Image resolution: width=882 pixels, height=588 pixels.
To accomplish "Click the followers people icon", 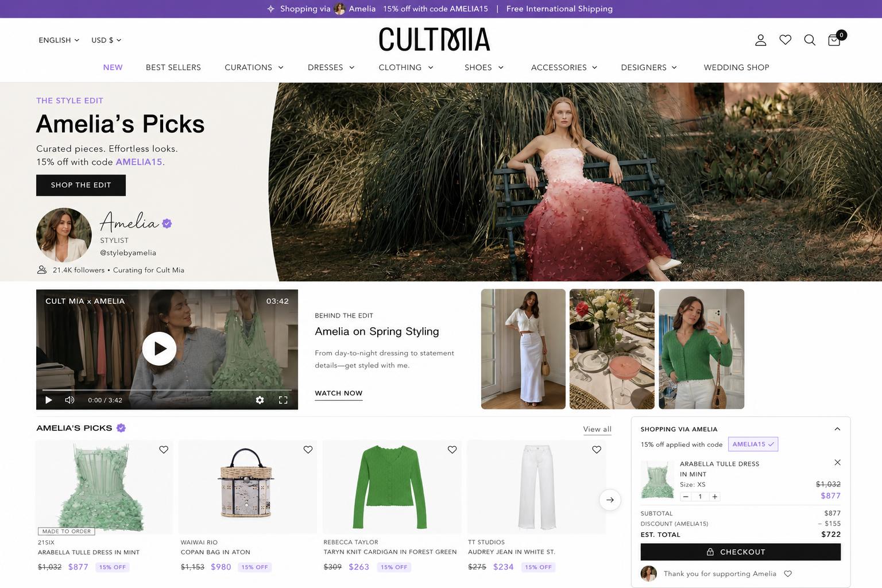I will coord(42,270).
